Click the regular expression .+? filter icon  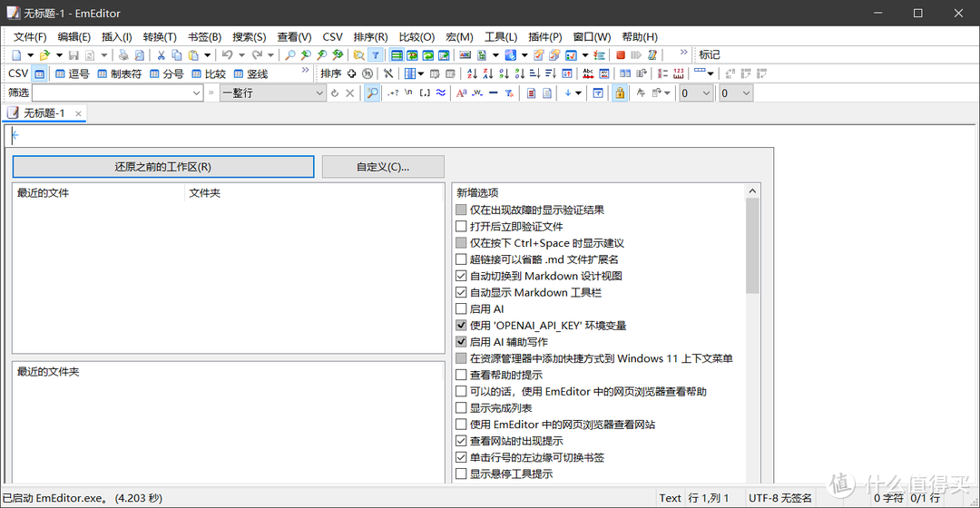click(393, 93)
